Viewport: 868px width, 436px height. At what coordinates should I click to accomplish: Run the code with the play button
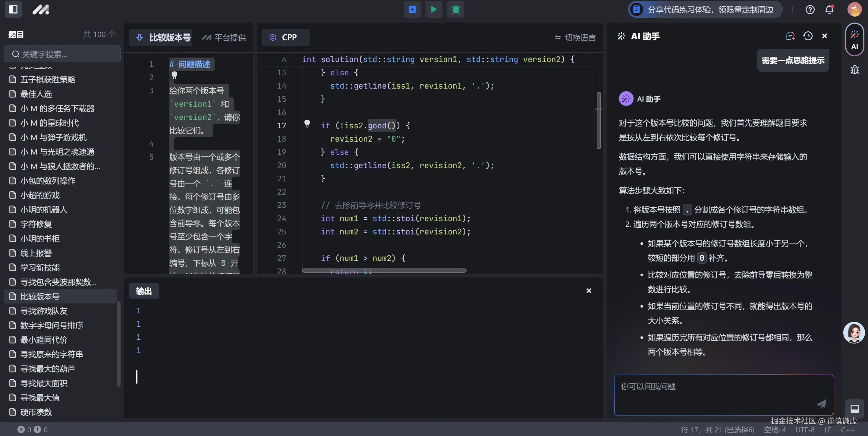pos(434,9)
